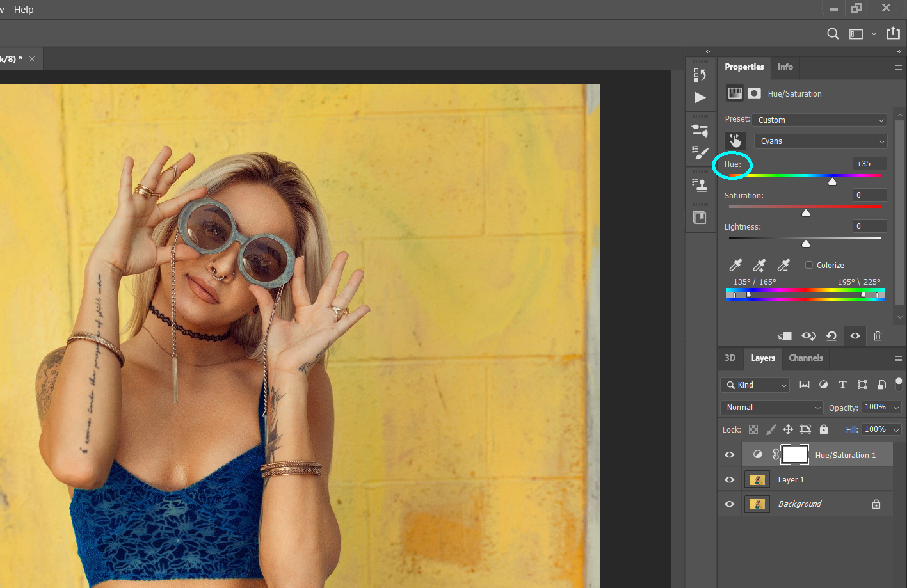
Task: Click the lock all padlock icon
Action: pyautogui.click(x=824, y=429)
